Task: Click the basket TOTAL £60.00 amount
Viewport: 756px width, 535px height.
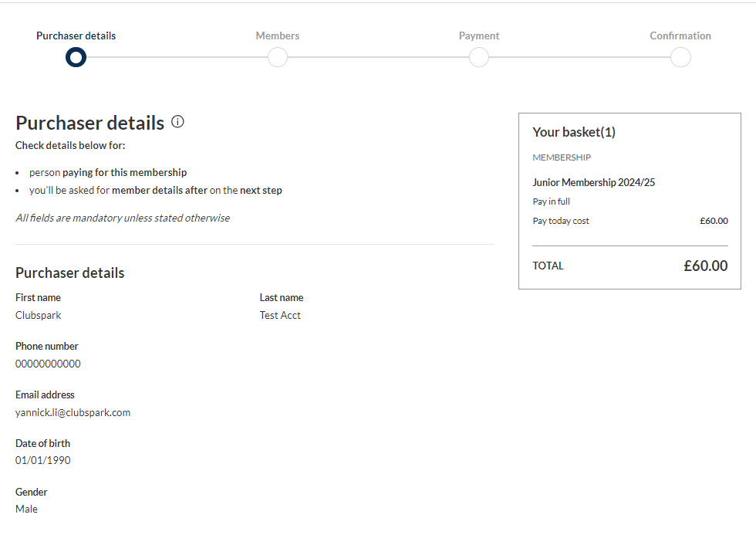Action: click(705, 266)
